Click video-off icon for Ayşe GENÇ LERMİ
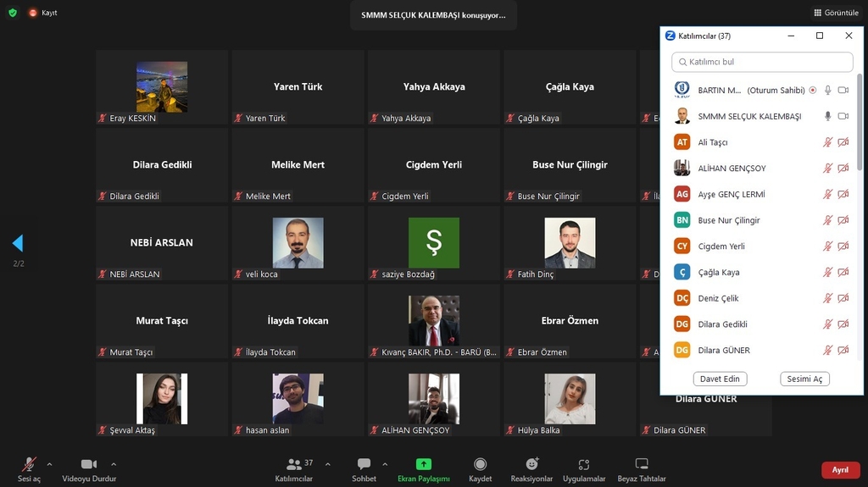The height and width of the screenshot is (487, 868). coord(843,194)
